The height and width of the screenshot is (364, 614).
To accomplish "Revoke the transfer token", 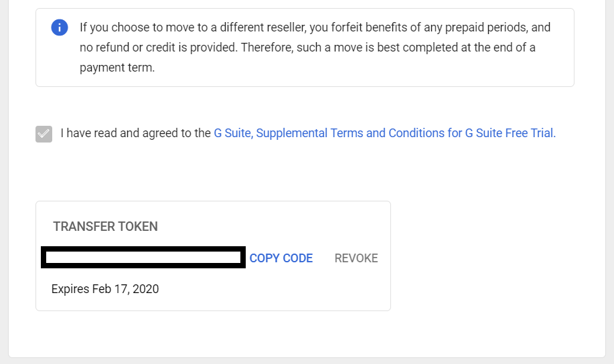I will click(x=356, y=258).
